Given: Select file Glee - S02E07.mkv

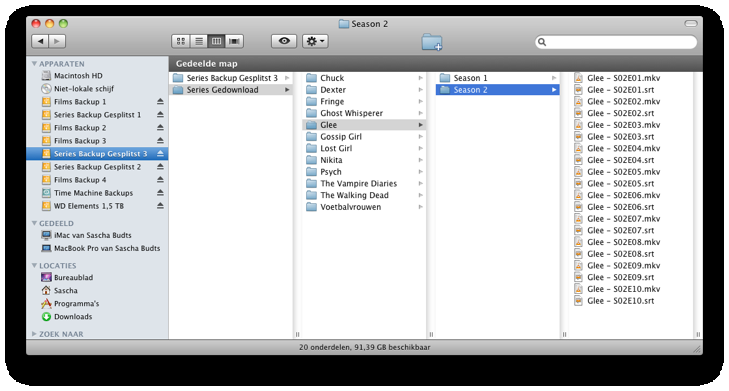Looking at the screenshot, I should [631, 219].
